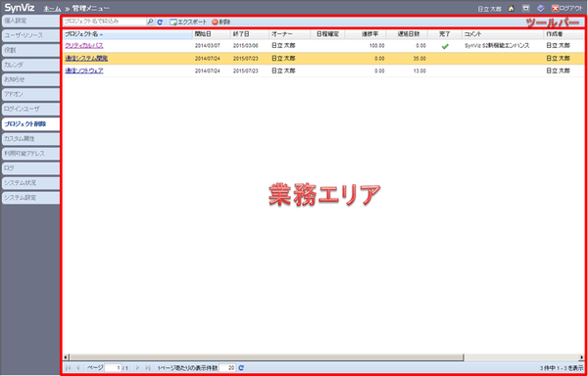Image resolution: width=588 pixels, height=376 pixels.
Task: Sort by コメント column header
Action: pos(504,34)
